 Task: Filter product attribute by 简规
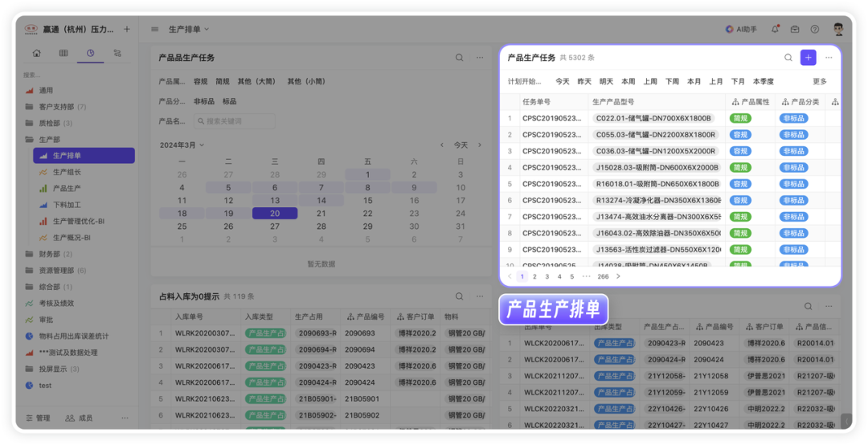point(223,81)
